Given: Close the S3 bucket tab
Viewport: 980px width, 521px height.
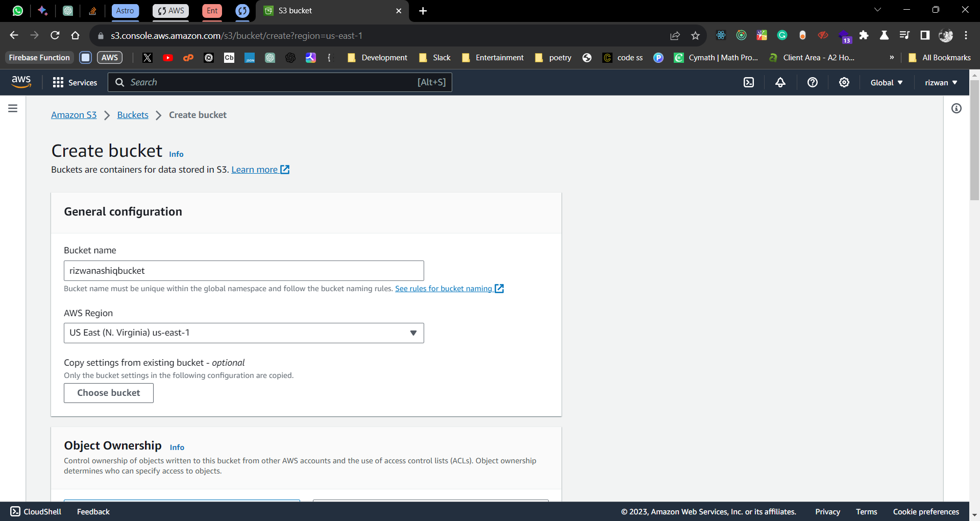Looking at the screenshot, I should pyautogui.click(x=399, y=11).
